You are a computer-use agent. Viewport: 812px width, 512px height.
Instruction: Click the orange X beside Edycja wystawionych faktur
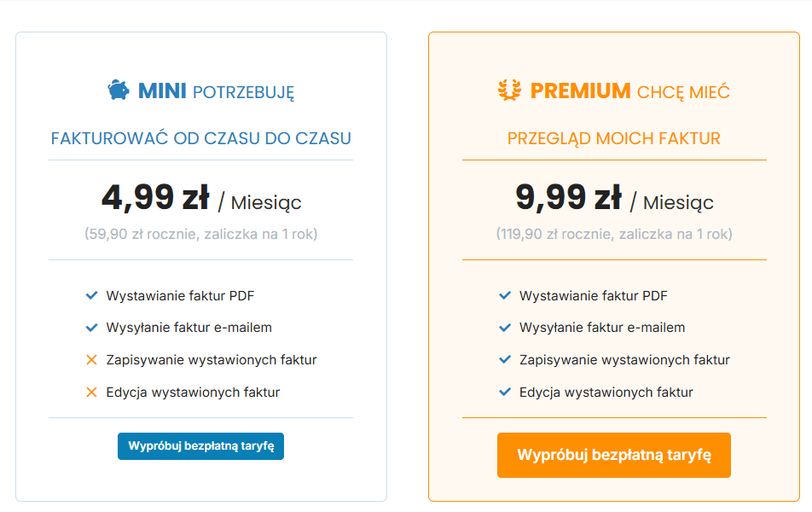tap(92, 393)
